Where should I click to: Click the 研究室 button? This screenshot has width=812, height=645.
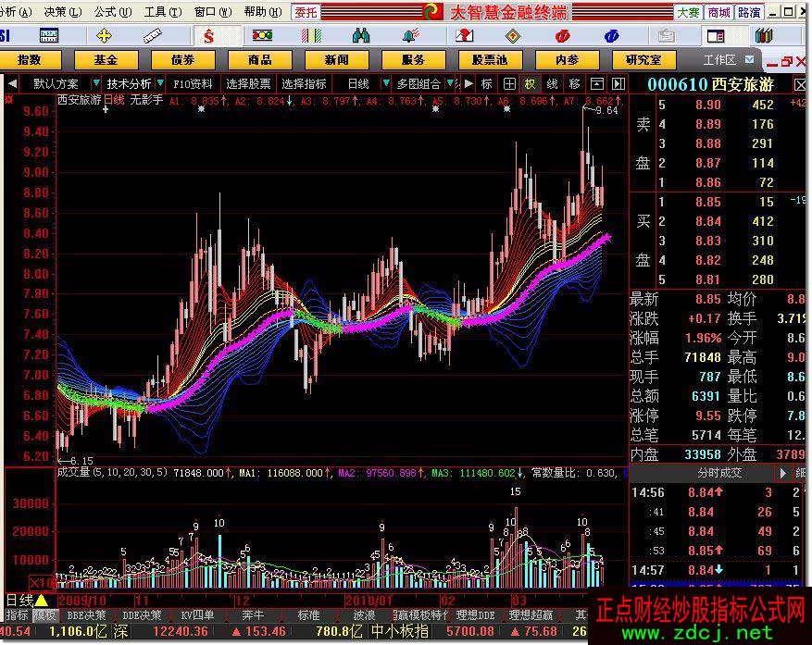tap(643, 60)
